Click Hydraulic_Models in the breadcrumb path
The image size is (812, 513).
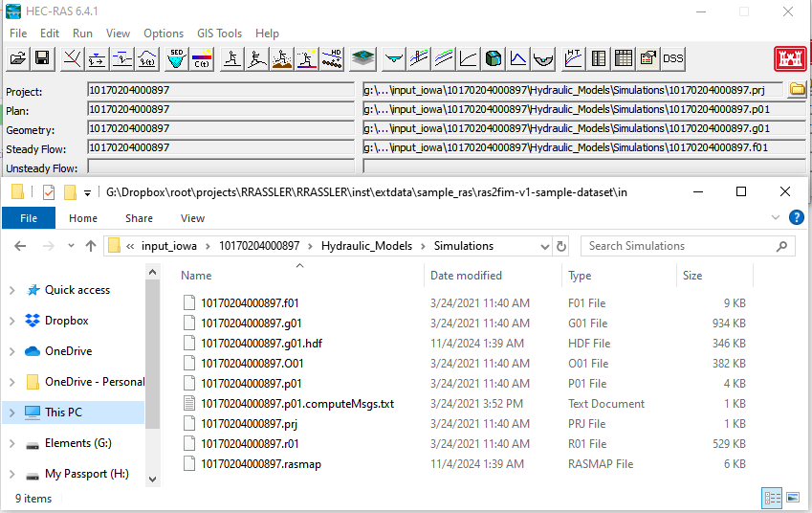(366, 246)
